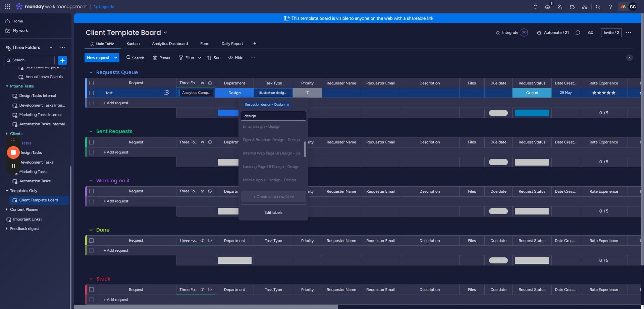Click the five-star rating on test row

[x=603, y=93]
